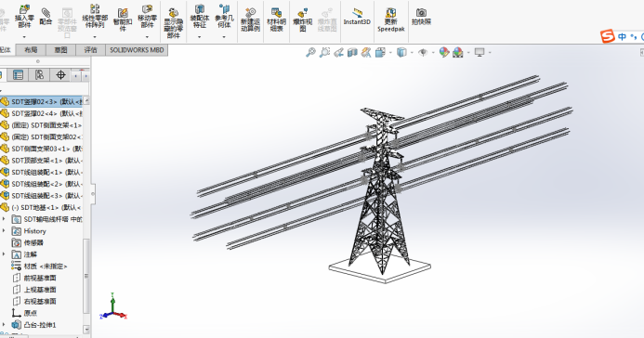644x338 pixels.
Task: Click the panel collapse handle on tree edge
Action: click(93, 194)
